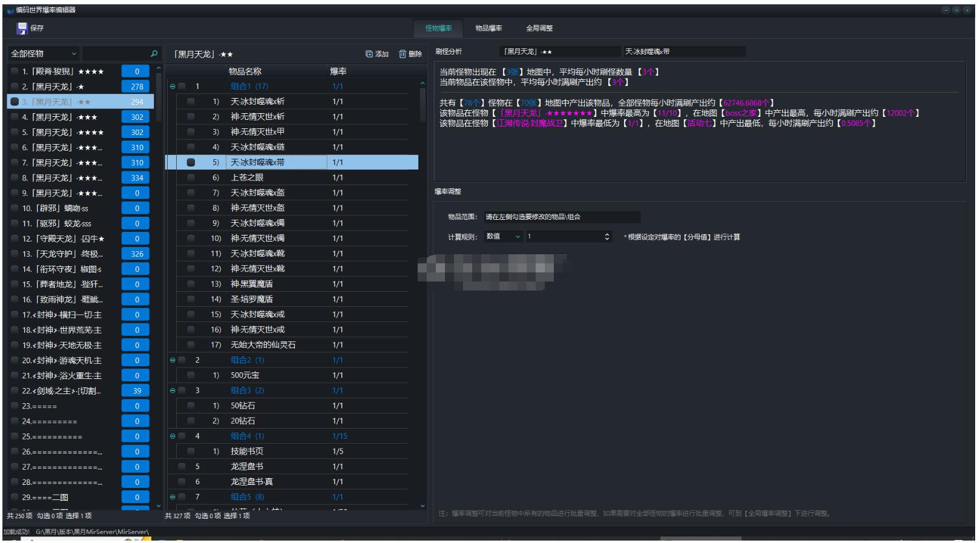980x543 pixels.
Task: Click the 添加 add icon
Action: pyautogui.click(x=369, y=54)
